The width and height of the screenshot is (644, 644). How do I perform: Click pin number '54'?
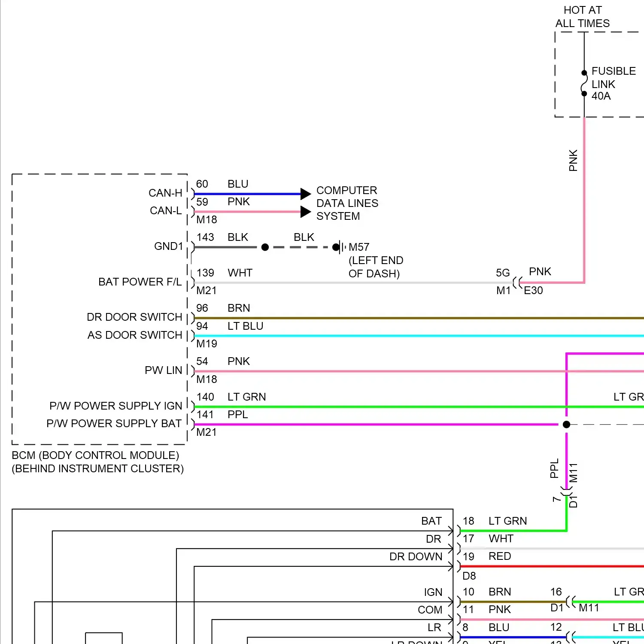[202, 361]
